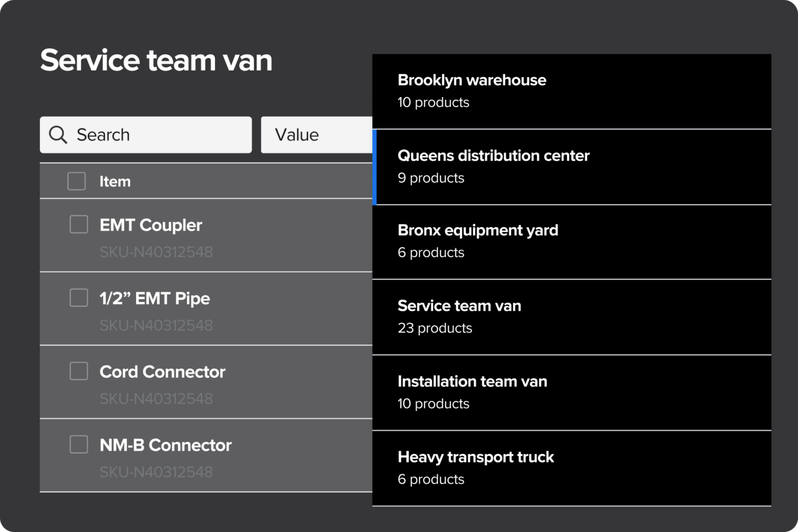Tick the NM-B Connector checkbox

78,445
